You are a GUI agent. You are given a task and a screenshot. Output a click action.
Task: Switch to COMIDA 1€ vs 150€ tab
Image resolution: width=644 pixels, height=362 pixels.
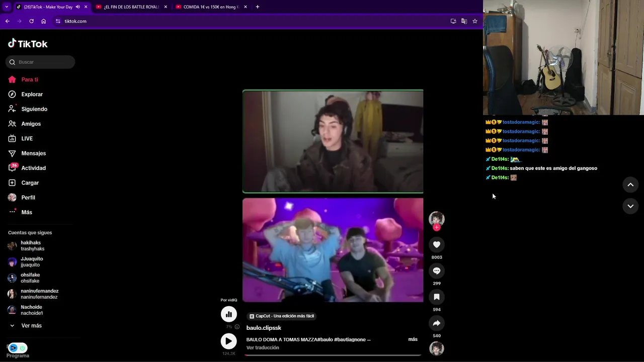211,7
